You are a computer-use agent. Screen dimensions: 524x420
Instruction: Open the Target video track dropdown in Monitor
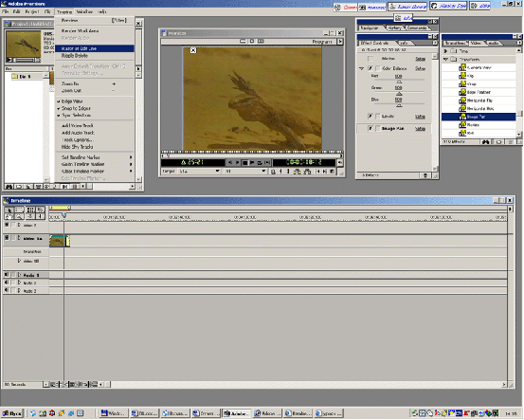point(200,172)
